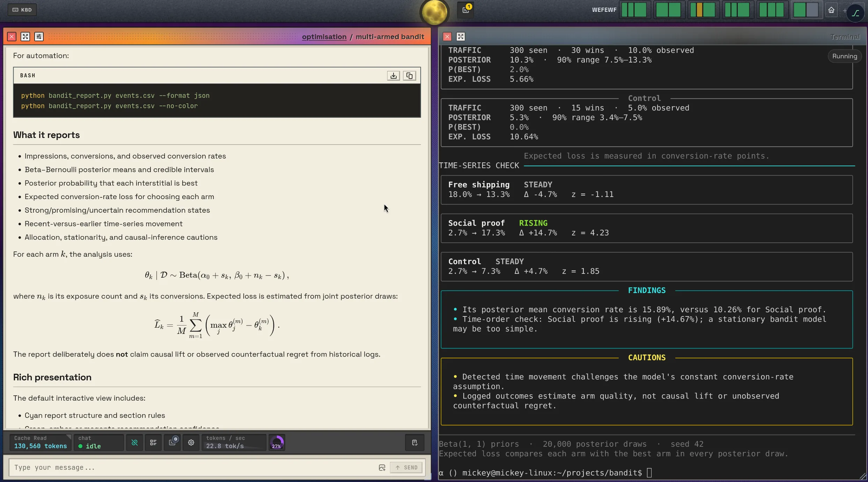Click the EXP. LOSS 10.64% value
Image resolution: width=868 pixels, height=482 pixels.
click(524, 137)
